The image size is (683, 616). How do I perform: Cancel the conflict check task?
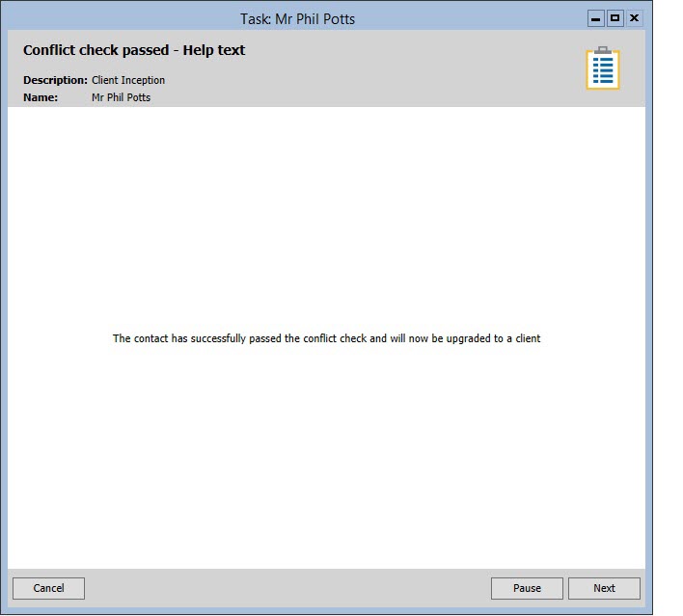pos(48,588)
